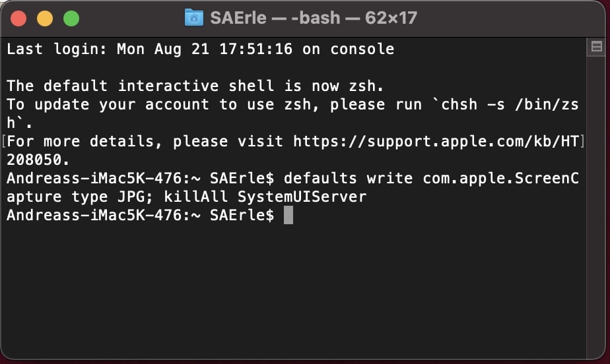Viewport: 610px width, 364px height.
Task: Click the window title "SAErle — -bash — 62×17"
Action: [x=314, y=18]
